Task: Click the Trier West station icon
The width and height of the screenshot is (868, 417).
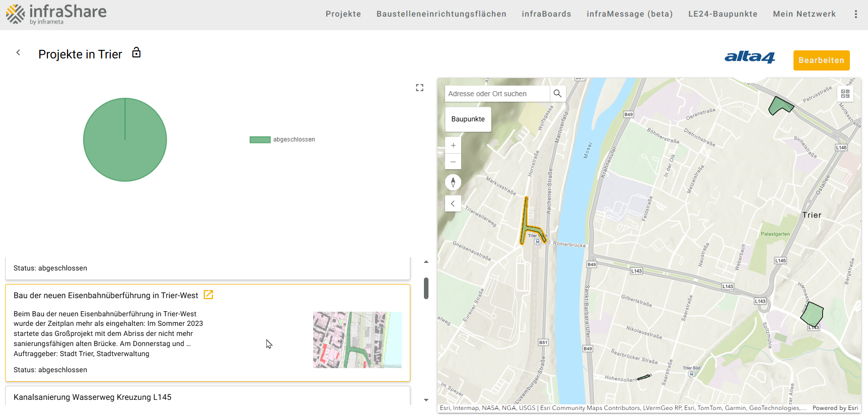Action: point(538,242)
